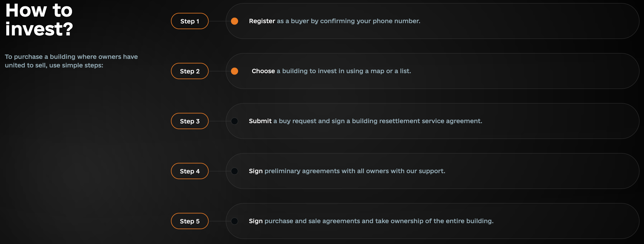Select the dark dot next to purchase and sale agreements
Image resolution: width=644 pixels, height=244 pixels.
234,221
